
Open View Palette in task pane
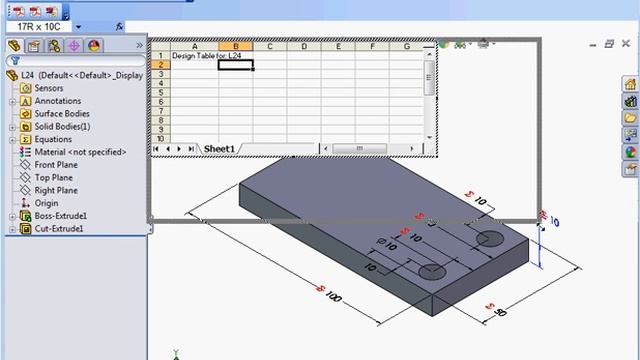(630, 135)
